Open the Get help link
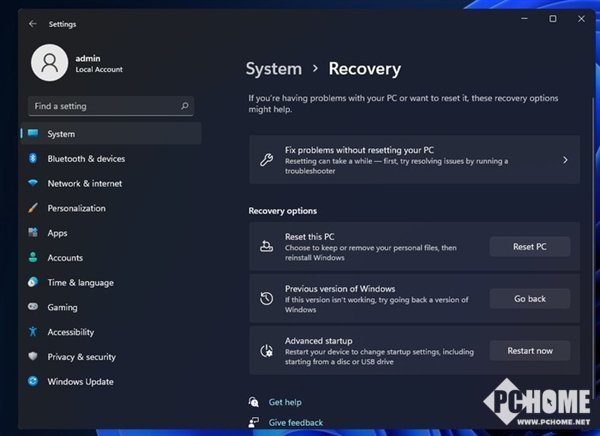This screenshot has width=600, height=436. click(283, 402)
